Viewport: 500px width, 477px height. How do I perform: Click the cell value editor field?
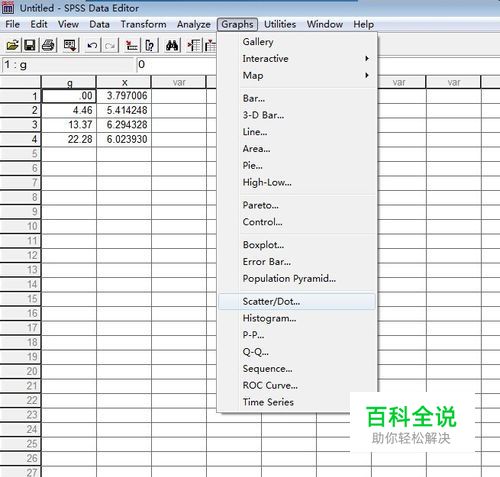[x=177, y=64]
